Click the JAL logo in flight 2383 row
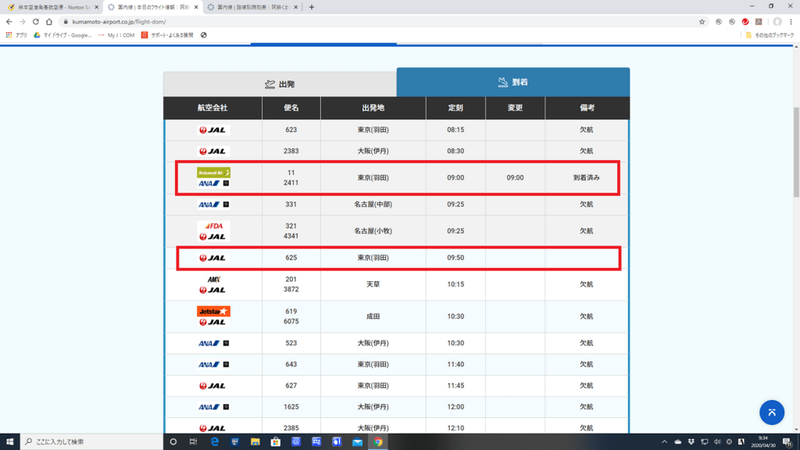This screenshot has height=450, width=800. pos(213,151)
